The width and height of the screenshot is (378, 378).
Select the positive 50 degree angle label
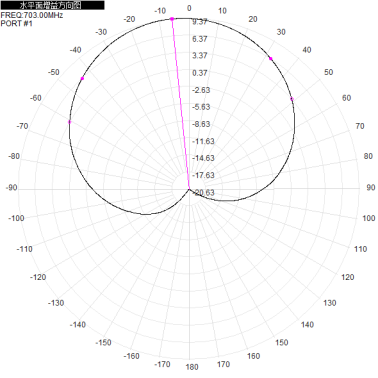click(329, 72)
